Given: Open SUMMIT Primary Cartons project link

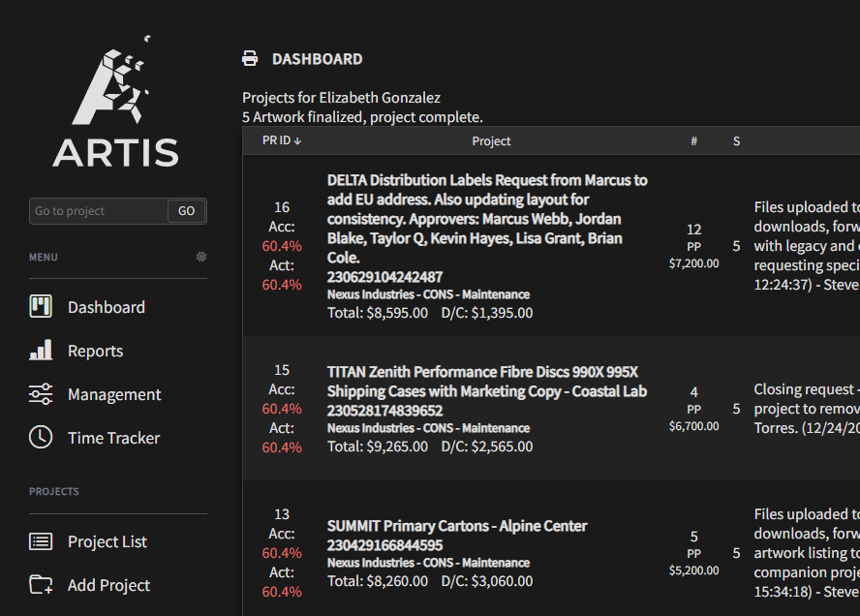Looking at the screenshot, I should [457, 526].
